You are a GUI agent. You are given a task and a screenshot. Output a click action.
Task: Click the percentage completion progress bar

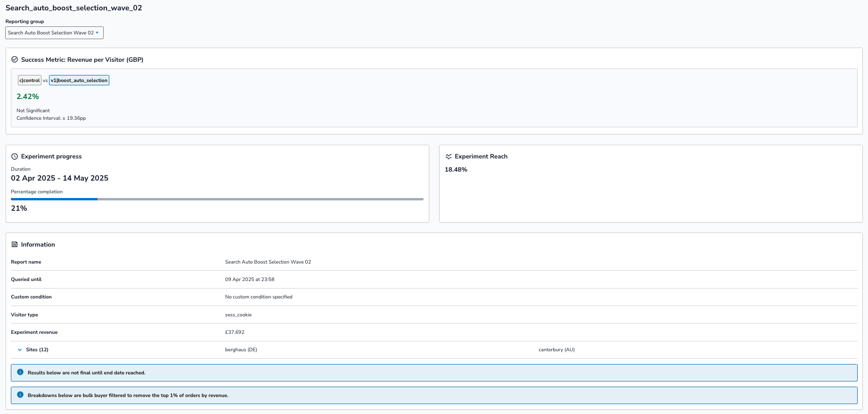217,199
